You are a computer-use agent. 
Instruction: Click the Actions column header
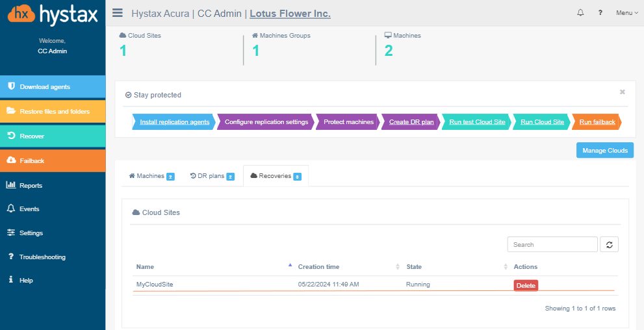point(526,267)
